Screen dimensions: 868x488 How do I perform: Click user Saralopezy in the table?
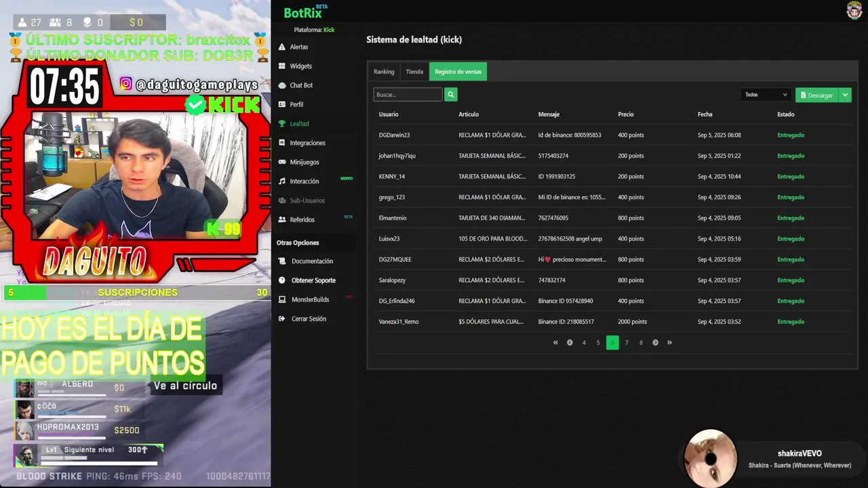(392, 280)
